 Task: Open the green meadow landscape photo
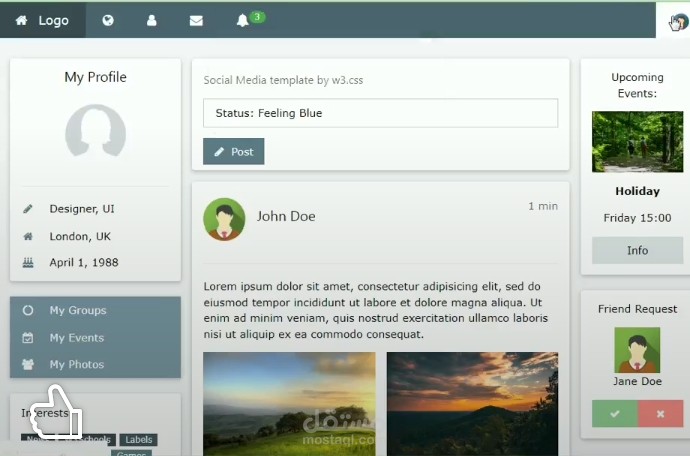pyautogui.click(x=290, y=404)
